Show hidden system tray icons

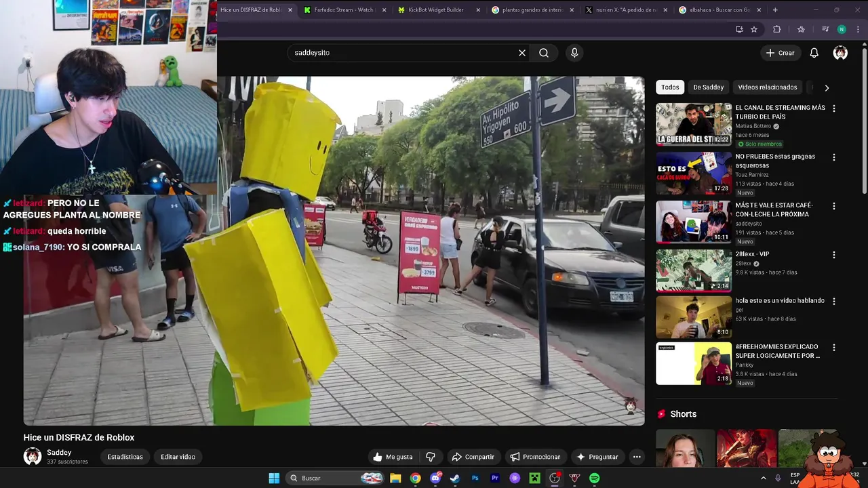pos(763,478)
